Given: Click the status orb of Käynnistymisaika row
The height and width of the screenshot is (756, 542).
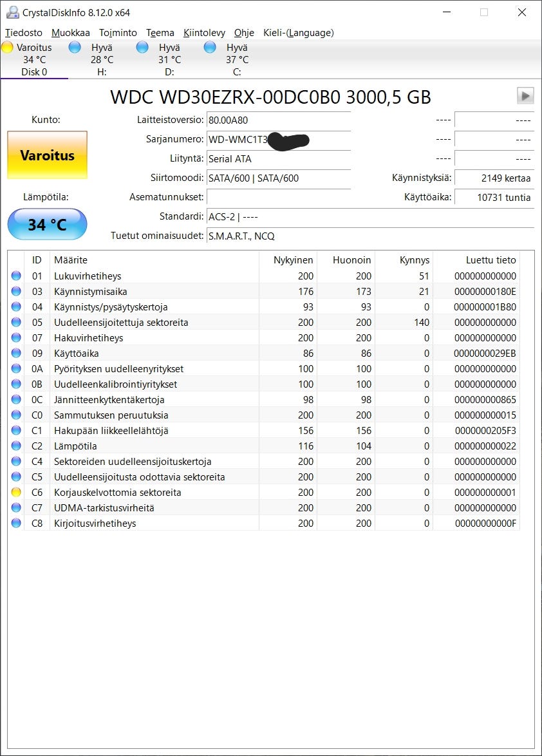Looking at the screenshot, I should 16,291.
